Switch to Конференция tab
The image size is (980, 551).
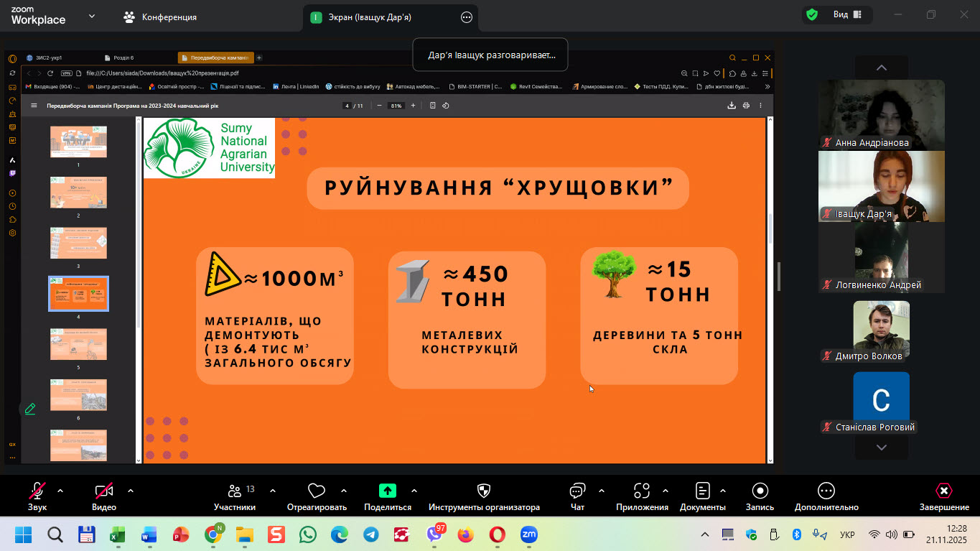161,17
